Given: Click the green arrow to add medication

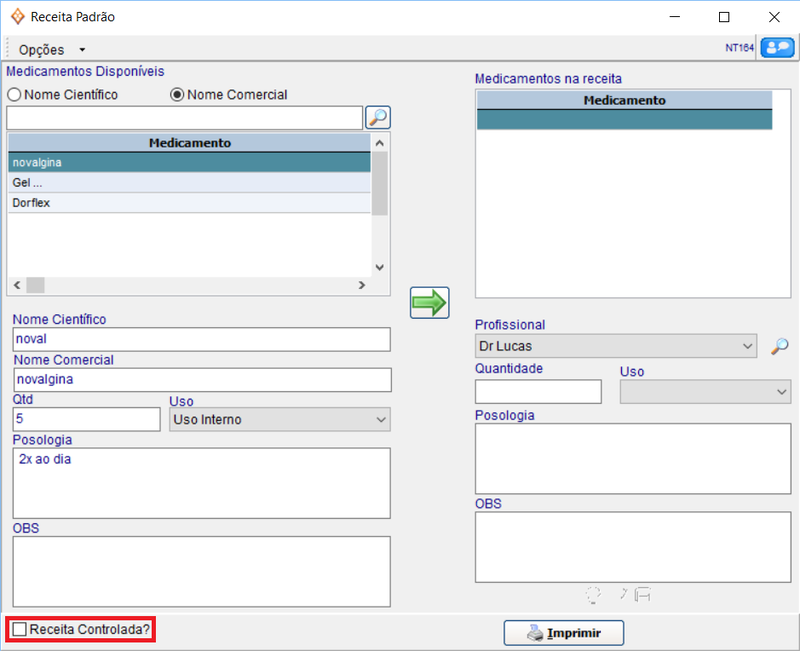Looking at the screenshot, I should click(429, 303).
